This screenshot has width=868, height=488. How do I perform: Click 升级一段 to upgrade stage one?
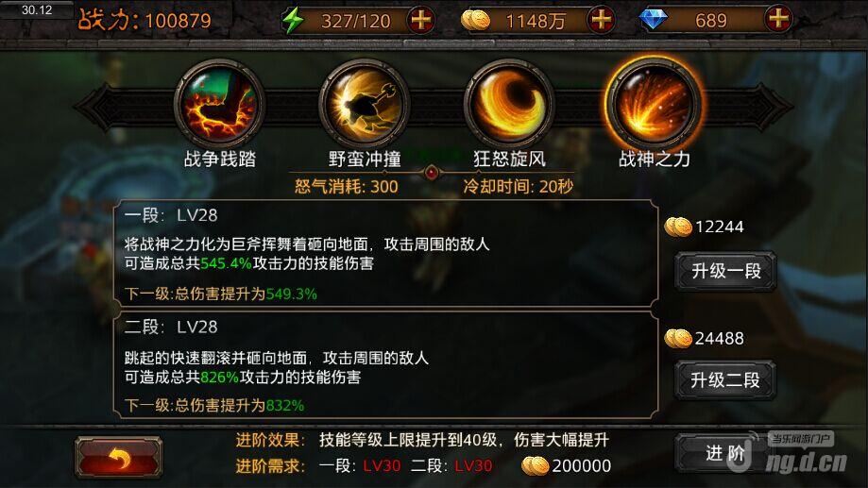[725, 271]
